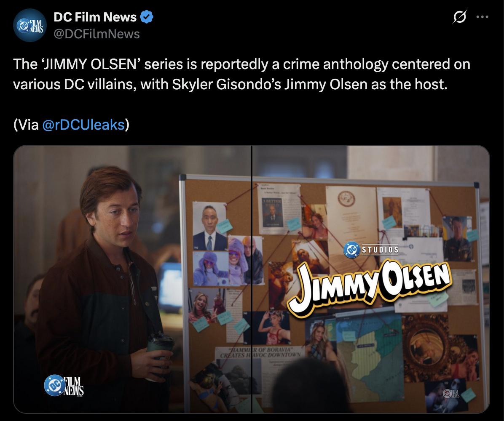
Task: Click the suited man's photo on corkboard
Action: (209, 226)
